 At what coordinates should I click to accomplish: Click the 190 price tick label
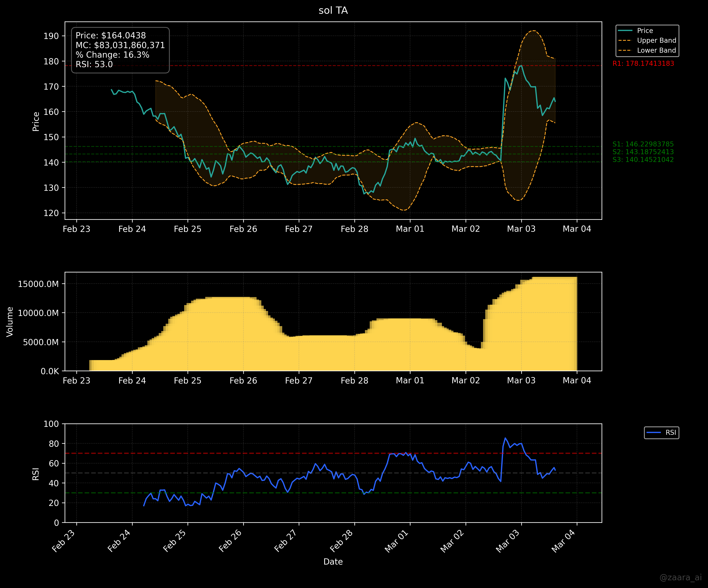point(51,36)
